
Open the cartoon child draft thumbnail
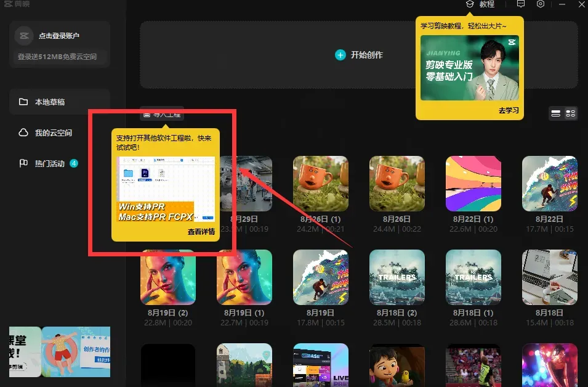tap(397, 365)
